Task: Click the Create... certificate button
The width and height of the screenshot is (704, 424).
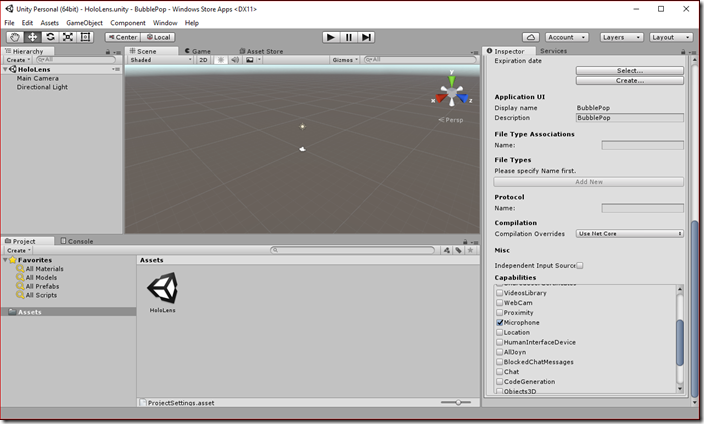Action: pyautogui.click(x=629, y=81)
